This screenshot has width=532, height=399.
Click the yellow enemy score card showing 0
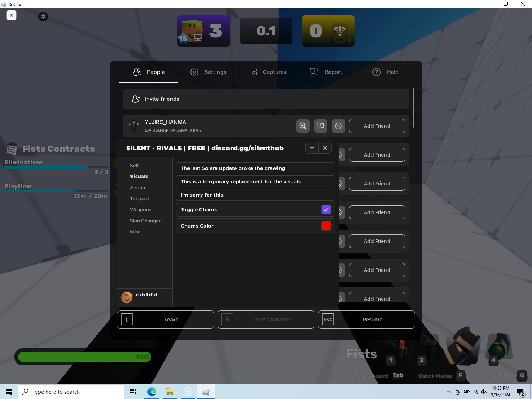[x=328, y=31]
